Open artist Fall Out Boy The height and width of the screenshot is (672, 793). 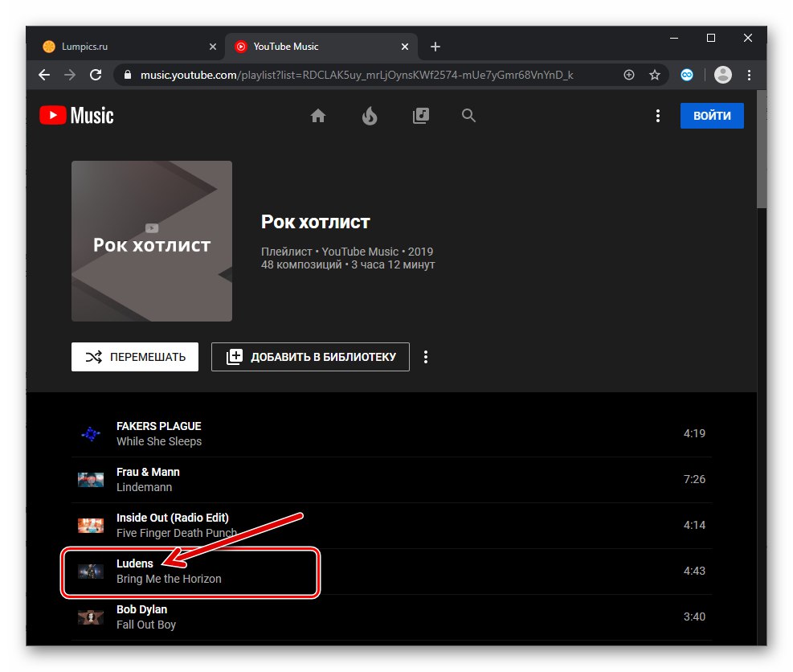(145, 625)
